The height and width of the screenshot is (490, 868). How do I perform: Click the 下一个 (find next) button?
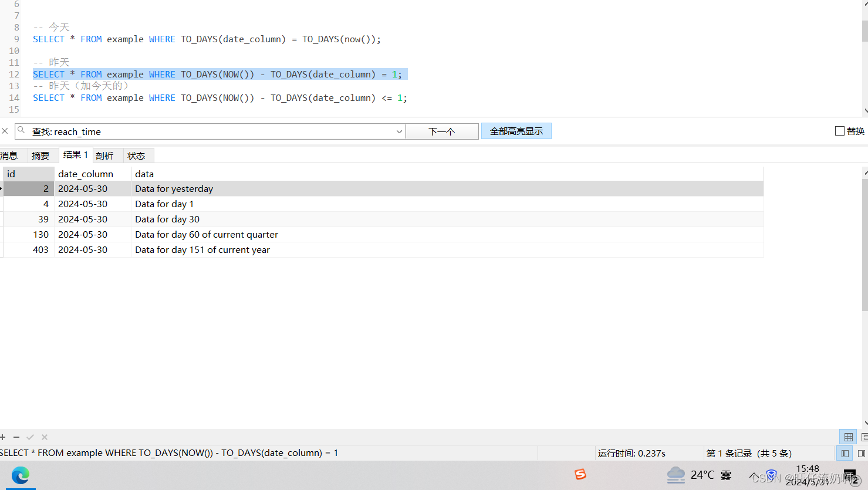pos(442,131)
